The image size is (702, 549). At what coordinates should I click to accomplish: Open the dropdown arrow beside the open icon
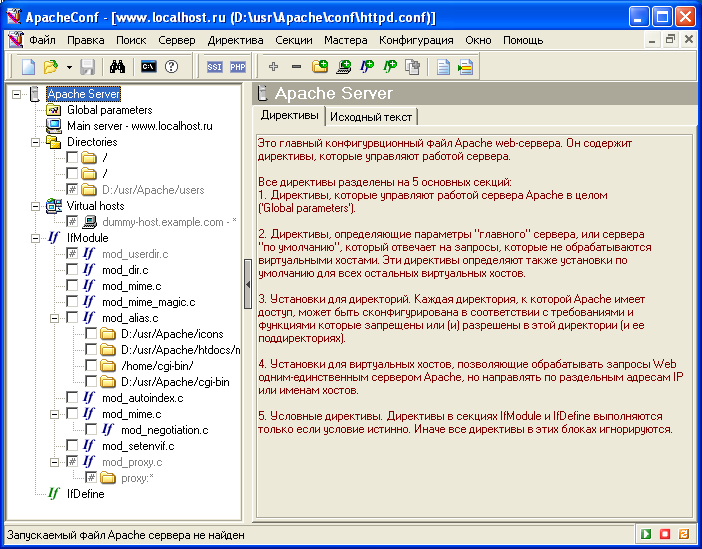click(x=69, y=68)
